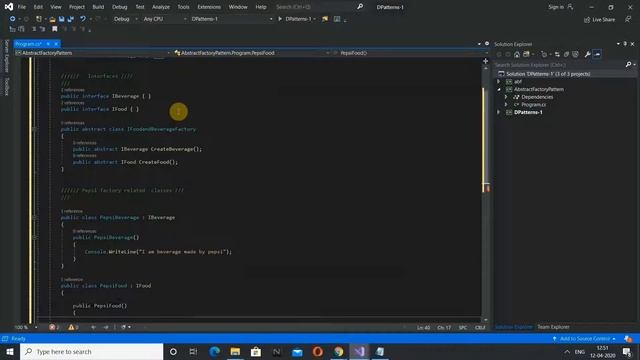Open the Window menu
This screenshot has width=640, height=360.
[238, 7]
